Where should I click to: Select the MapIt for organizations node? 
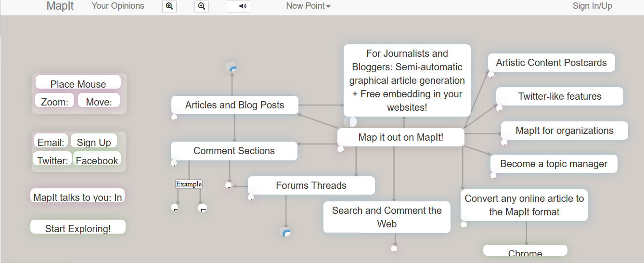click(x=565, y=131)
